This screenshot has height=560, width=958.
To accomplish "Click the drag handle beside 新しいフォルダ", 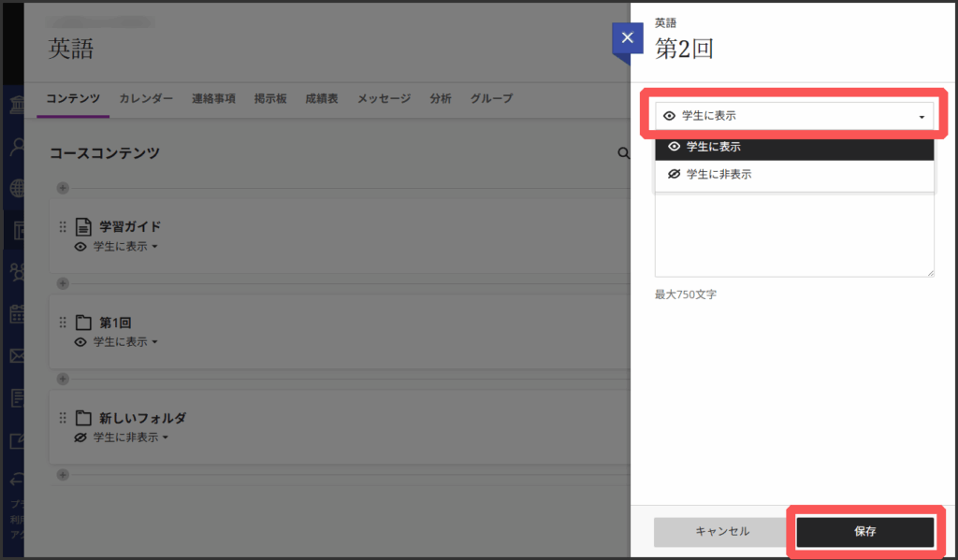I will tap(63, 418).
